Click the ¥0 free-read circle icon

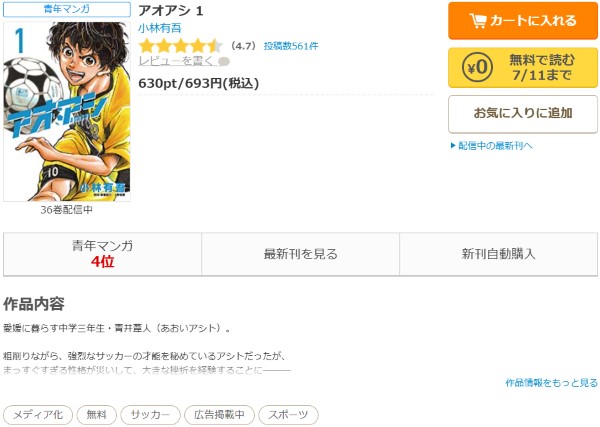click(477, 67)
